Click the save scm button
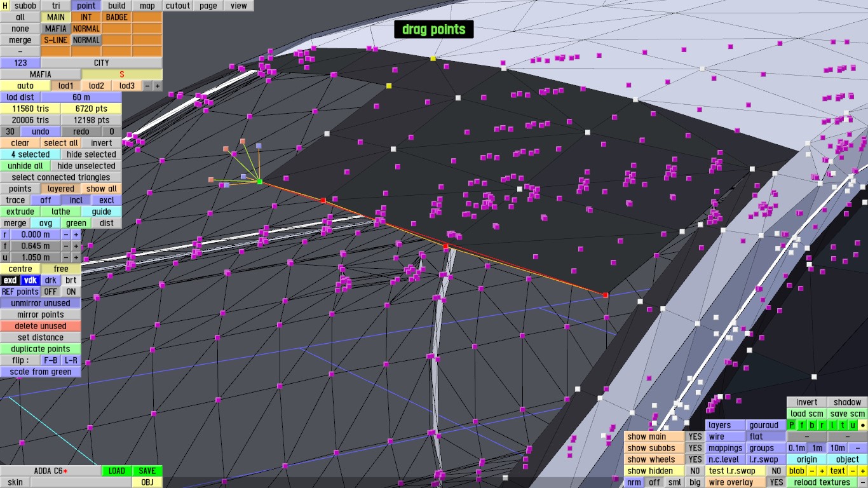 pyautogui.click(x=847, y=414)
